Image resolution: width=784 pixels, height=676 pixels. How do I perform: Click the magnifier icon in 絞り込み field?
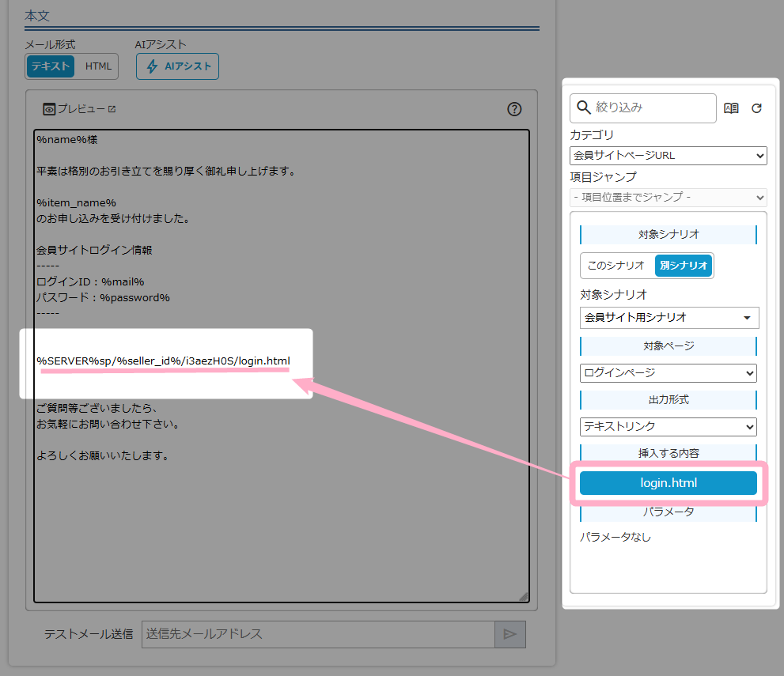pos(585,108)
